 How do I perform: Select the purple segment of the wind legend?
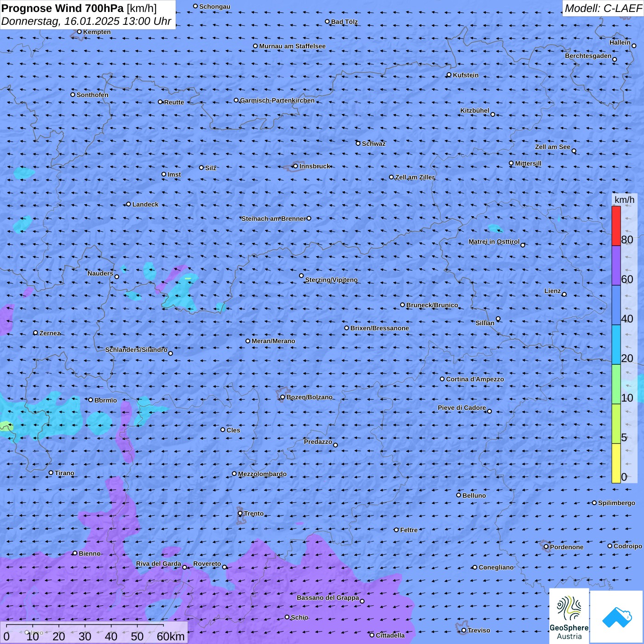[x=616, y=266]
